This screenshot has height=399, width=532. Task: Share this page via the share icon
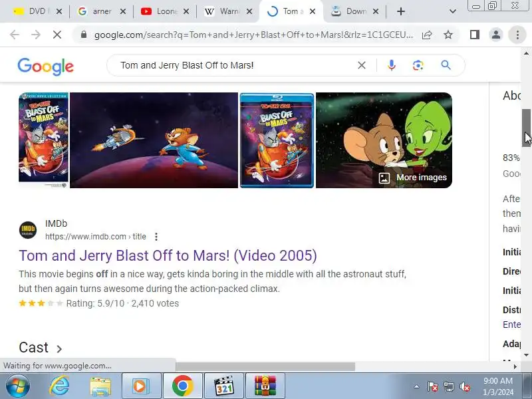427,35
